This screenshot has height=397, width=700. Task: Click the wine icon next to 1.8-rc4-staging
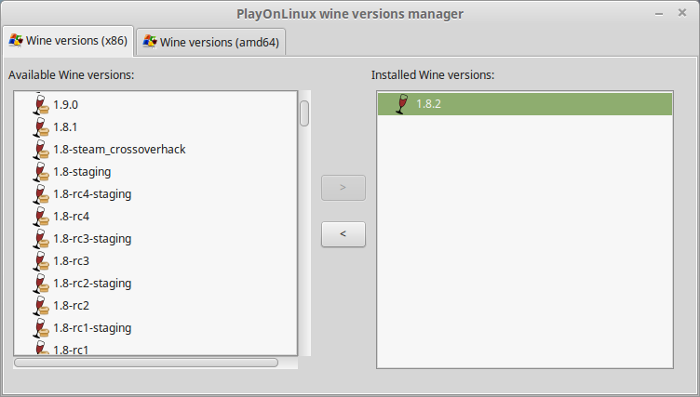[x=41, y=194]
